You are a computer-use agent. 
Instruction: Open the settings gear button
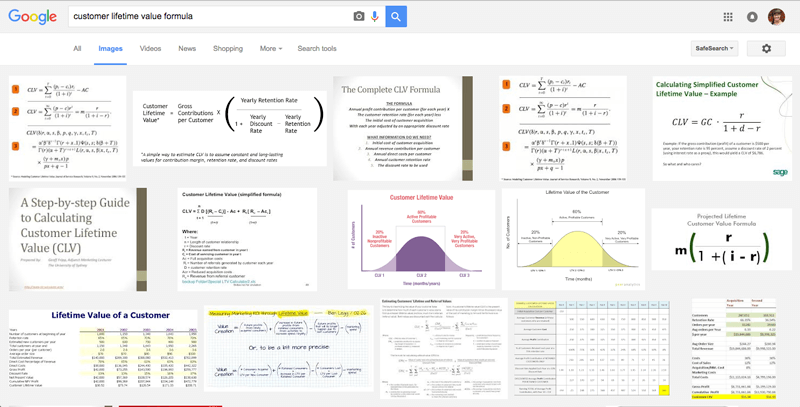766,48
